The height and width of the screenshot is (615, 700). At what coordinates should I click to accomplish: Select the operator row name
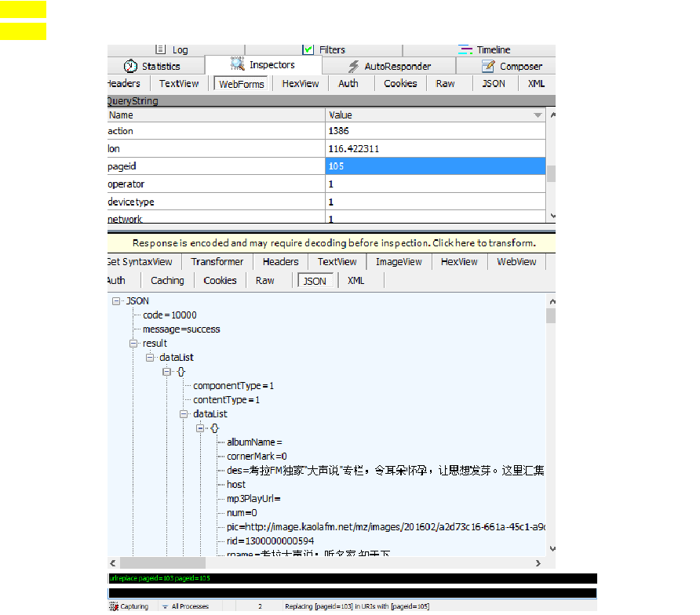tap(216, 184)
